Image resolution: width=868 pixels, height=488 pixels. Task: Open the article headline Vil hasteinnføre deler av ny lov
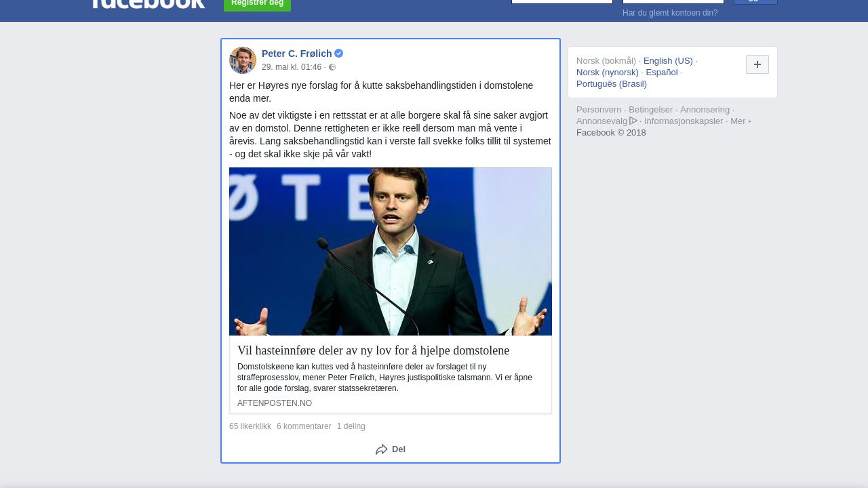coord(373,350)
